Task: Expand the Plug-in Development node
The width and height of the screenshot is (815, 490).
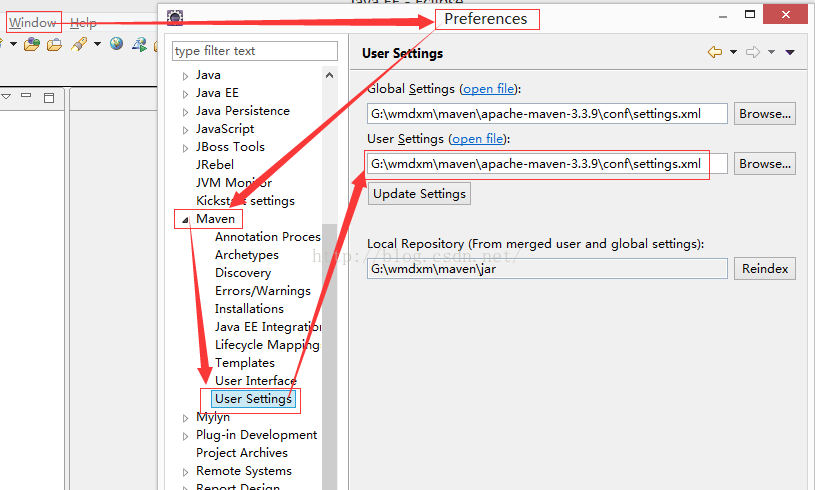Action: (186, 436)
